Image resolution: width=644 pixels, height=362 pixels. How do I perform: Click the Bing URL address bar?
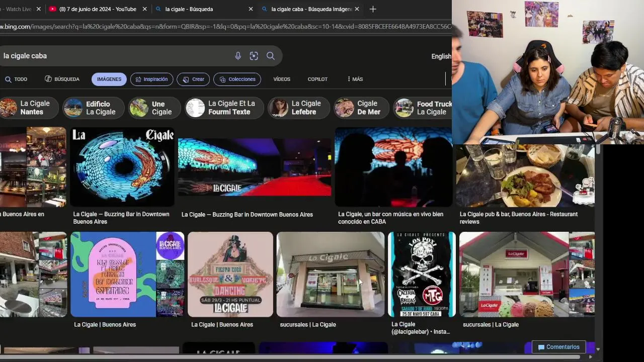(226, 26)
